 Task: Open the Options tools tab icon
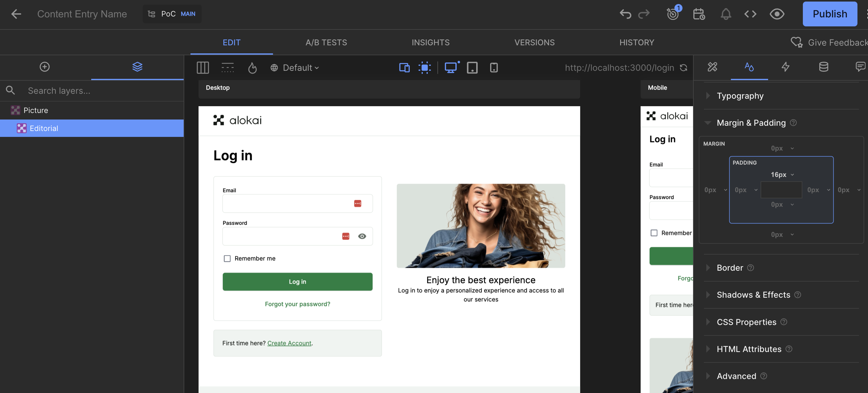point(712,67)
